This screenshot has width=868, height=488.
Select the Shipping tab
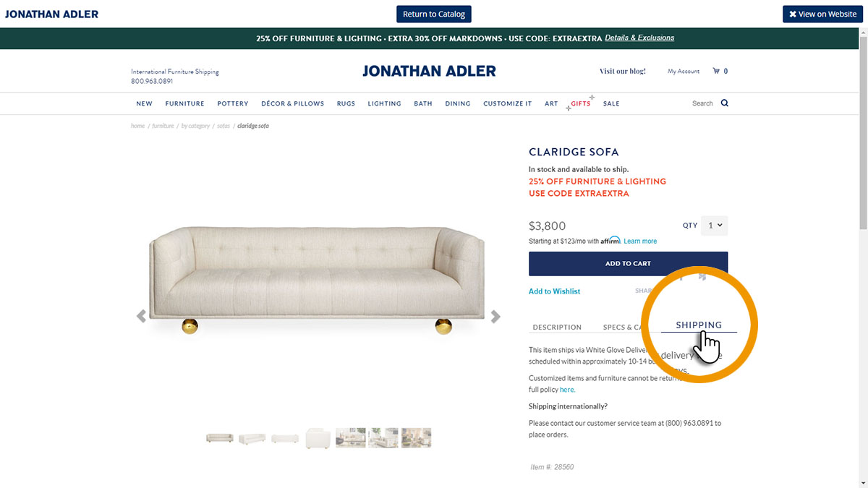(x=699, y=325)
